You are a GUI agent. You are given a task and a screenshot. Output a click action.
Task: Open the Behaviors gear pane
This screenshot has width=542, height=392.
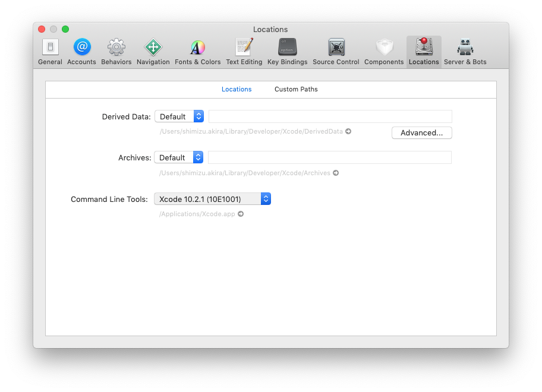coord(116,52)
